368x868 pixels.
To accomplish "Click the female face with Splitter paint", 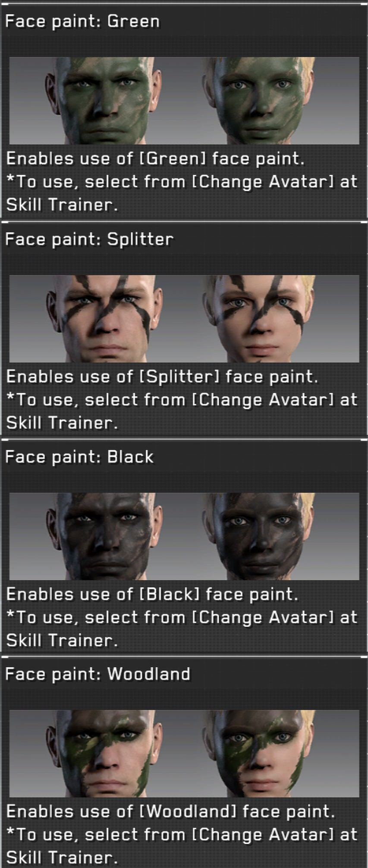I will pos(258,319).
